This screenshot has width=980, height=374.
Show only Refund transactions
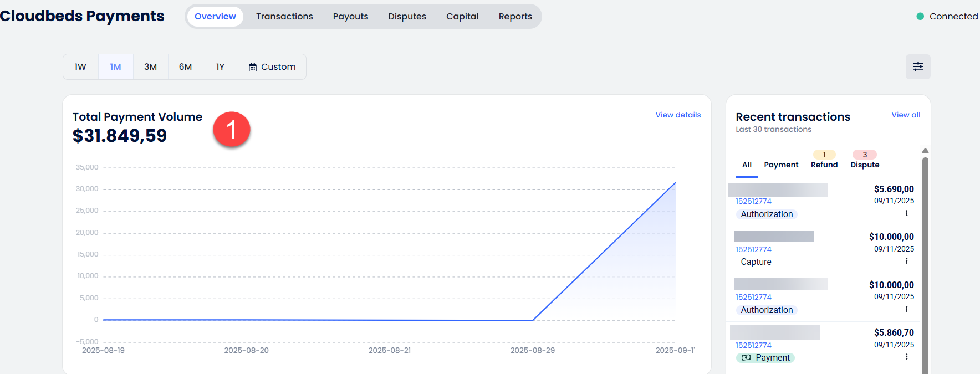824,165
